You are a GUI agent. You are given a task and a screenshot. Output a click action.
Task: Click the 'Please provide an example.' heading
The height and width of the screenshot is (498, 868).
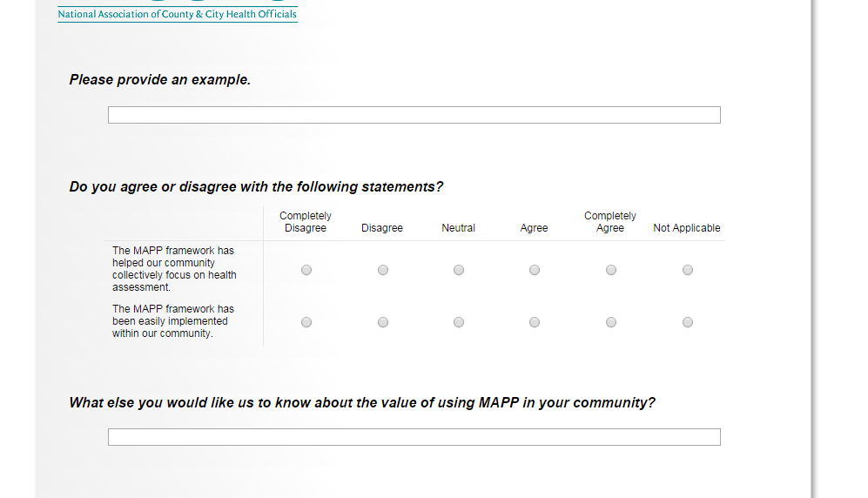click(160, 80)
